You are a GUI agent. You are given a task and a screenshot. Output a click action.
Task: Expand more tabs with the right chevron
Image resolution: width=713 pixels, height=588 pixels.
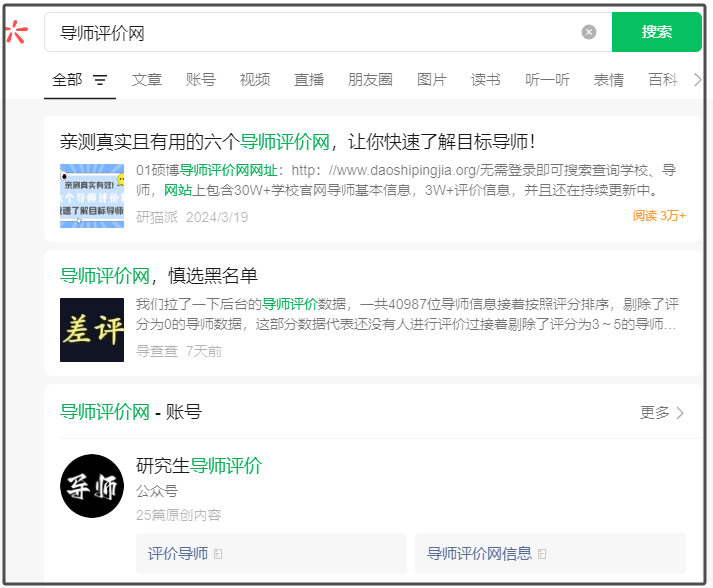(698, 80)
